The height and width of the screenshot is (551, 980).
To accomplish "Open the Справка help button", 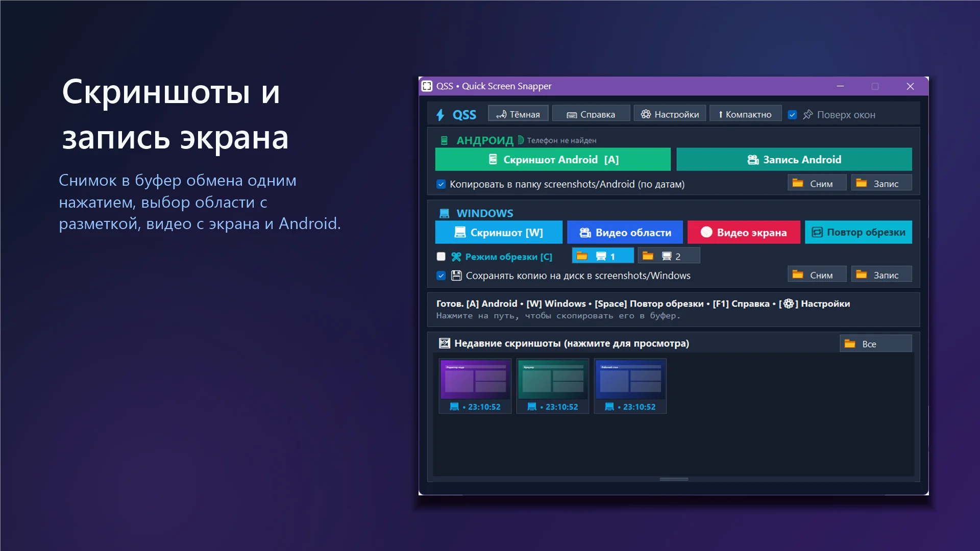I will 591,114.
